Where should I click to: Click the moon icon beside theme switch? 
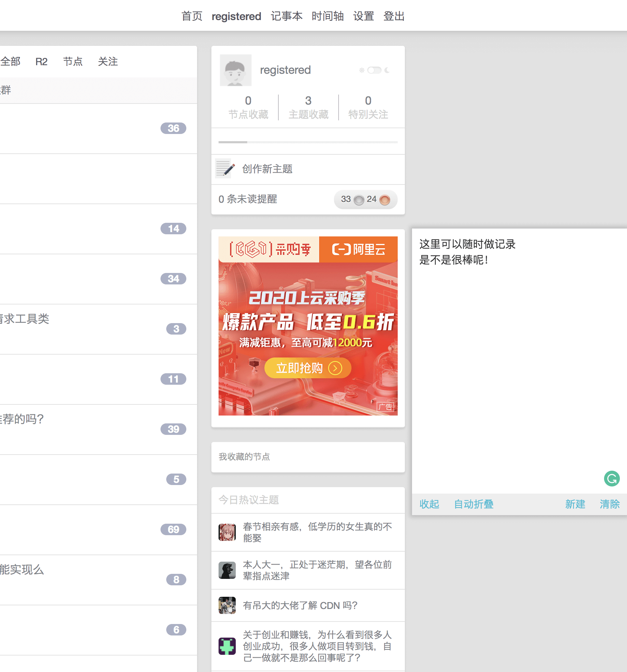coord(387,70)
